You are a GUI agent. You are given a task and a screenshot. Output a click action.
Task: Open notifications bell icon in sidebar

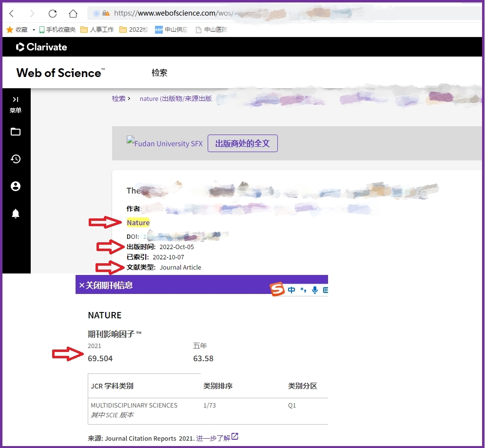point(16,214)
